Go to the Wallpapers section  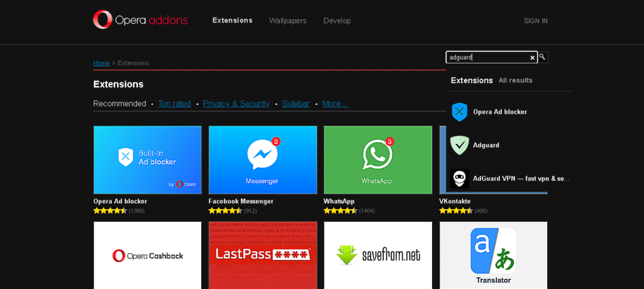coord(288,21)
